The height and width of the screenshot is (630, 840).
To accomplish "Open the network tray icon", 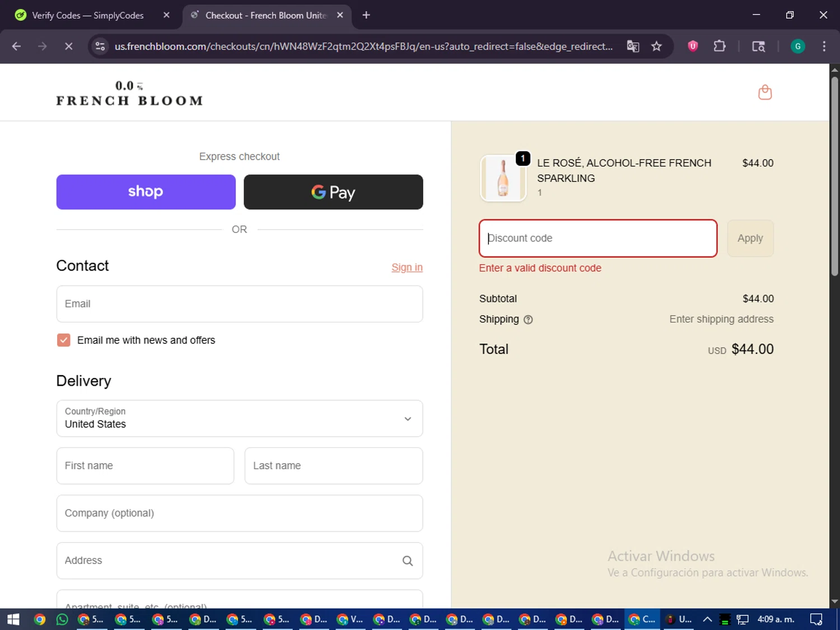I will (x=743, y=619).
